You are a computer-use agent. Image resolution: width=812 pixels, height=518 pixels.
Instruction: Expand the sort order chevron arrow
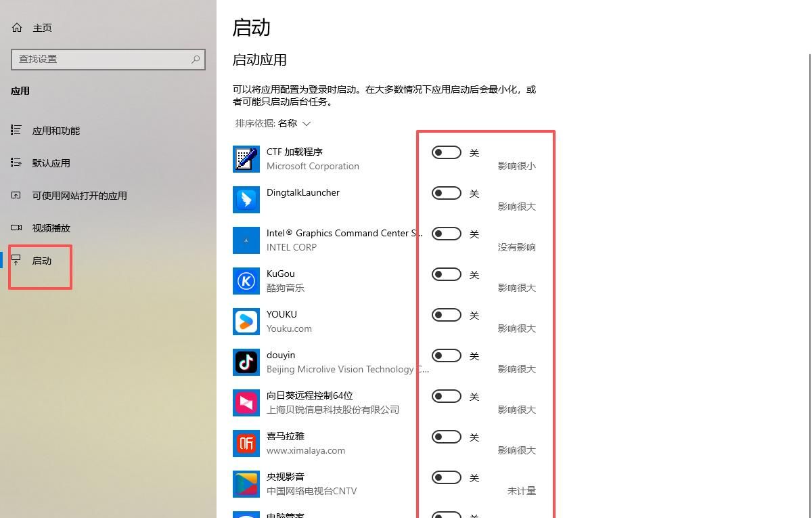tap(307, 123)
